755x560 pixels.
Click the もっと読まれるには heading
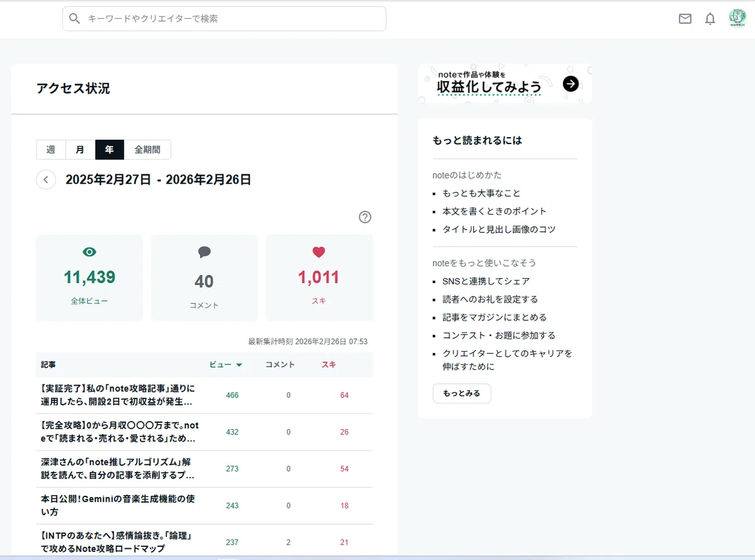pos(478,140)
